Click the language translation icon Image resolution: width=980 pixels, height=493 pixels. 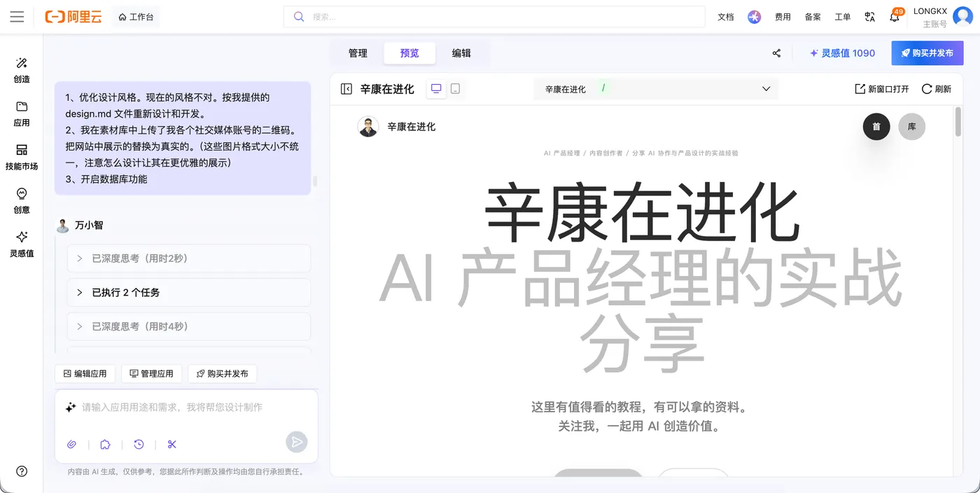point(869,17)
